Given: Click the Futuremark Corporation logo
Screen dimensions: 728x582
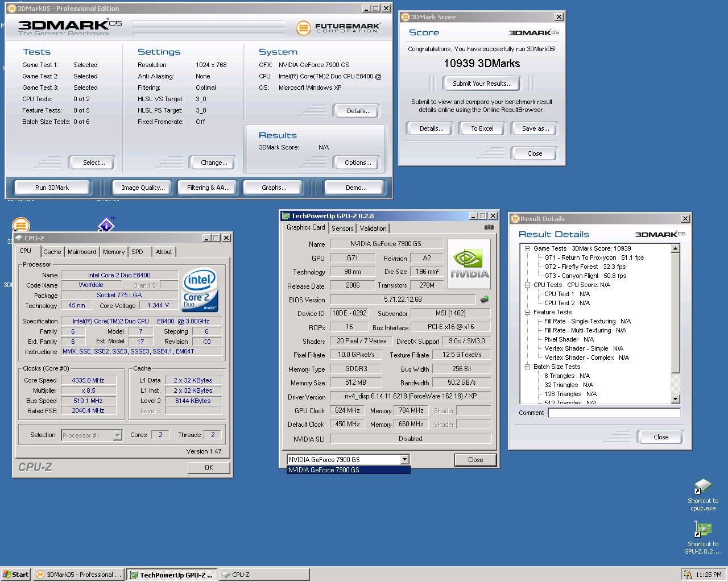Looking at the screenshot, I should [338, 27].
